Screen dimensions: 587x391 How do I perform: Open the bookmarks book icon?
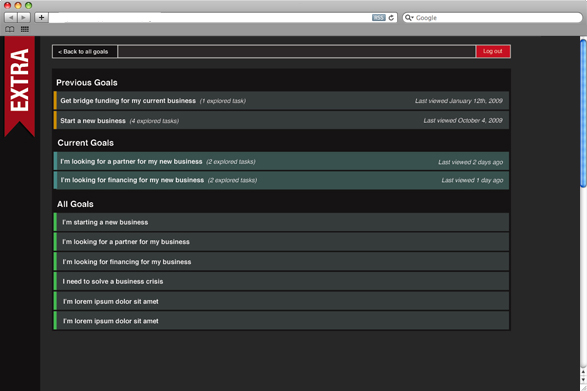[x=10, y=29]
